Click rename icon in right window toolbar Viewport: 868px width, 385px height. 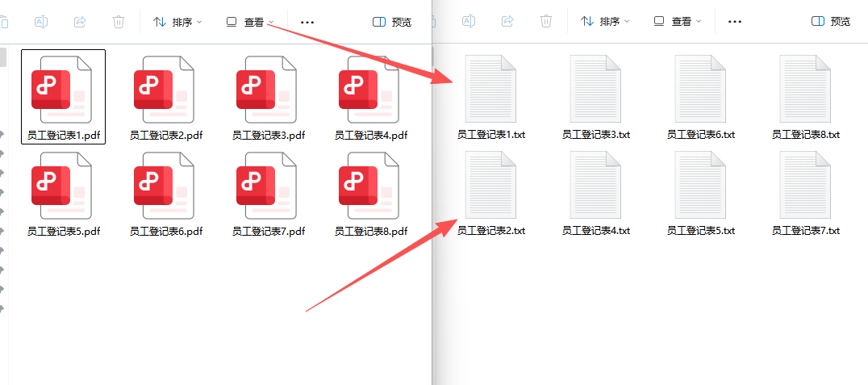click(x=469, y=22)
